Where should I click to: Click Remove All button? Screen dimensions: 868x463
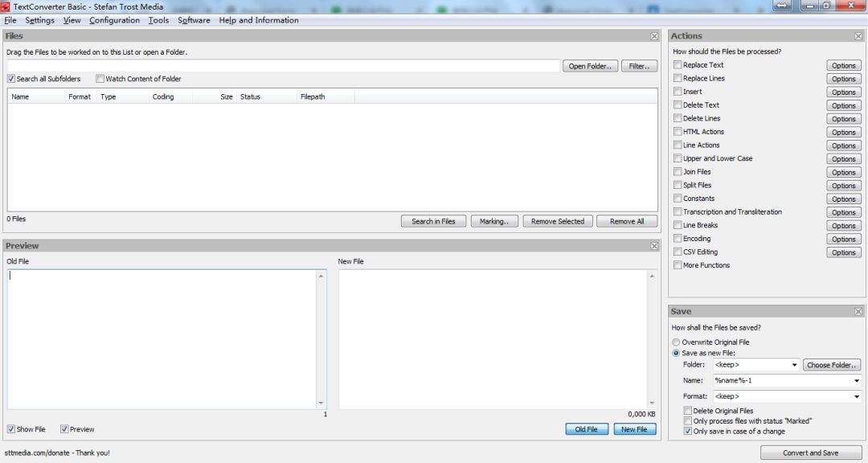[x=627, y=222]
